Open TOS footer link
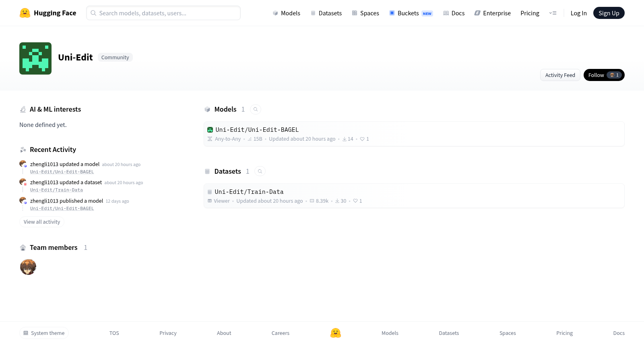Screen dimensions: 644x347 coord(114,333)
